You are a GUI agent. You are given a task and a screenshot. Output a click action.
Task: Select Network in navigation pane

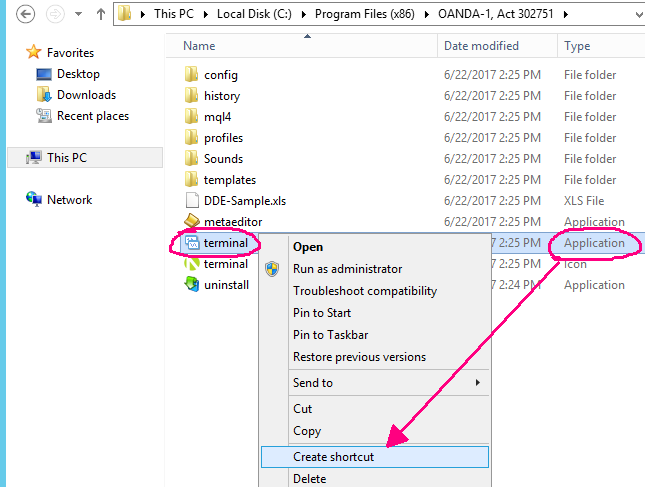tap(69, 200)
